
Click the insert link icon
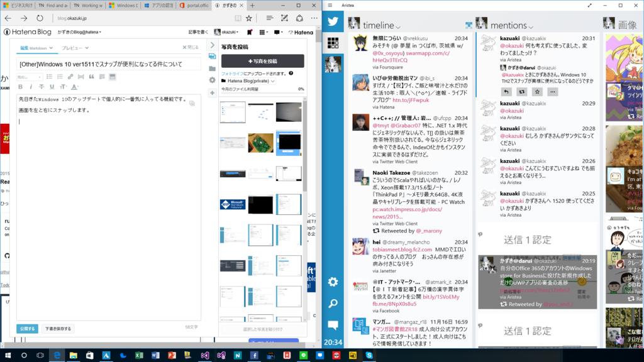click(x=70, y=77)
